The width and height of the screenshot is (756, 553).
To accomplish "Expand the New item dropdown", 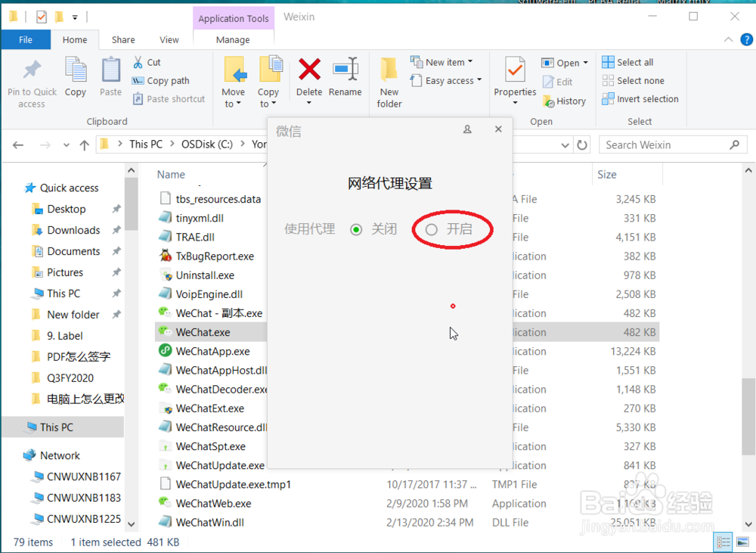I will tap(470, 62).
